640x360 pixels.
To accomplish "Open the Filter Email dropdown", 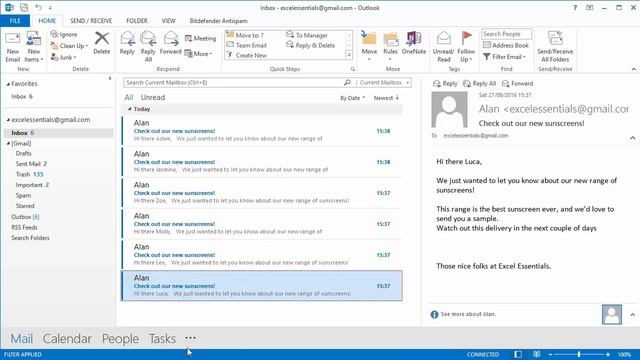I will 504,57.
